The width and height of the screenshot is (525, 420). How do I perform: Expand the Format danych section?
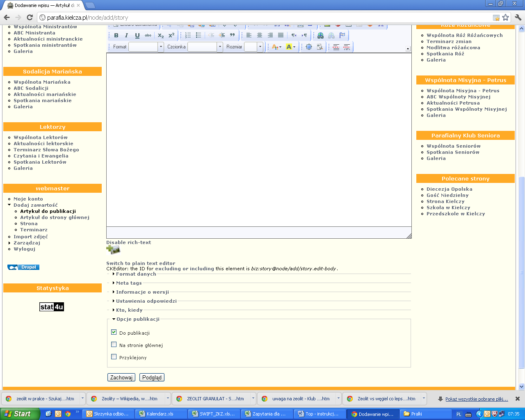pyautogui.click(x=136, y=274)
